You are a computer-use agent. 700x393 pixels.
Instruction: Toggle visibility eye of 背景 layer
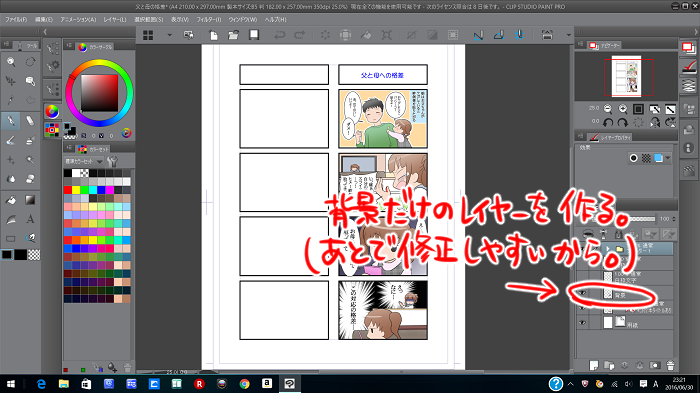[x=582, y=293]
